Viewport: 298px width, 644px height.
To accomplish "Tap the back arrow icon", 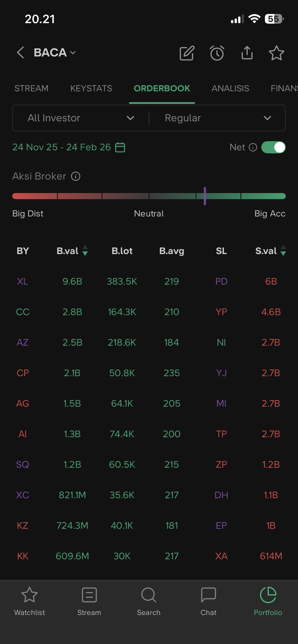I will 21,53.
